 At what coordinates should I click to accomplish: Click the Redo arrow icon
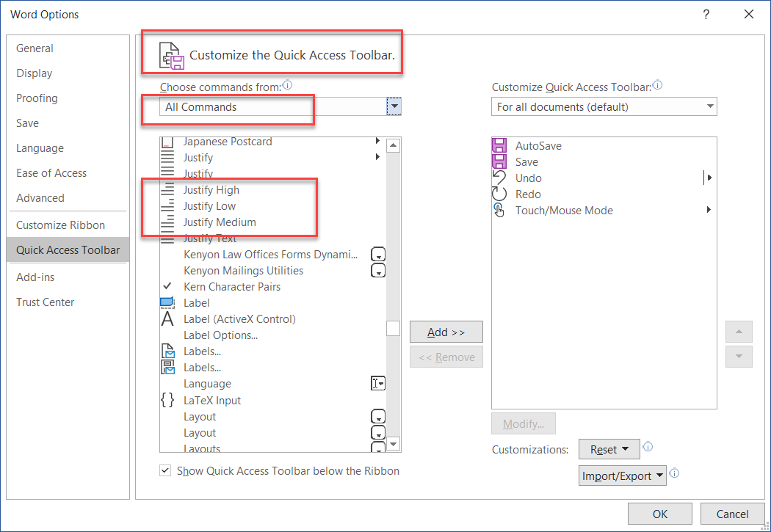click(499, 194)
